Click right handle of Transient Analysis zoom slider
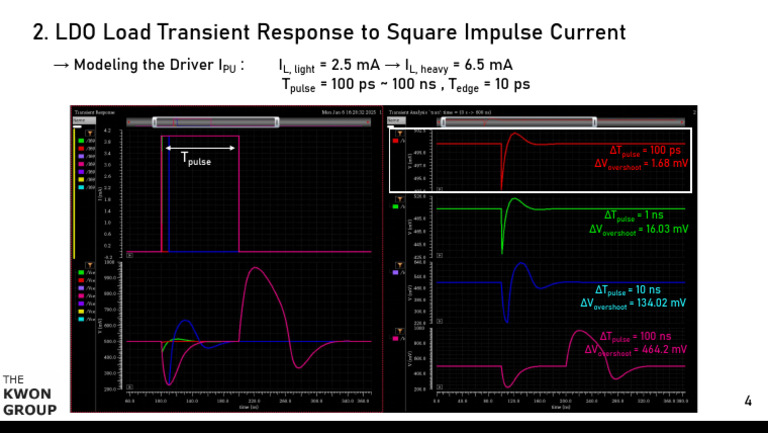The width and height of the screenshot is (768, 433). (595, 122)
